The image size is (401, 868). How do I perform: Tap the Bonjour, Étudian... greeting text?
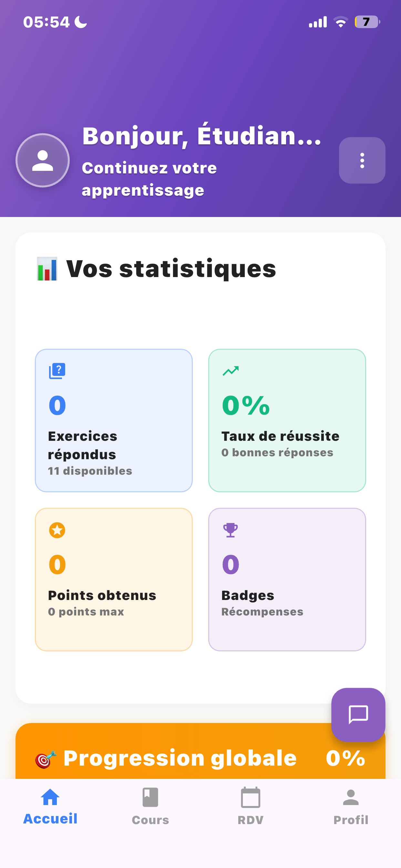pos(201,136)
